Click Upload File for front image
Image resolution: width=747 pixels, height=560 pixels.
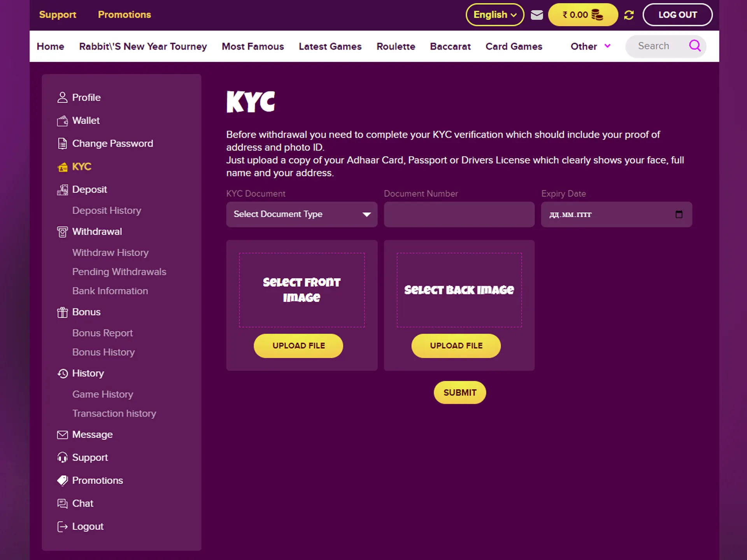[x=299, y=345]
